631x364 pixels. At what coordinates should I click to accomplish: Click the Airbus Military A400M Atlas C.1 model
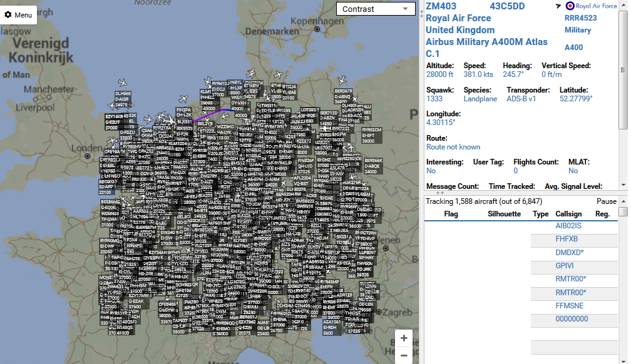(486, 48)
